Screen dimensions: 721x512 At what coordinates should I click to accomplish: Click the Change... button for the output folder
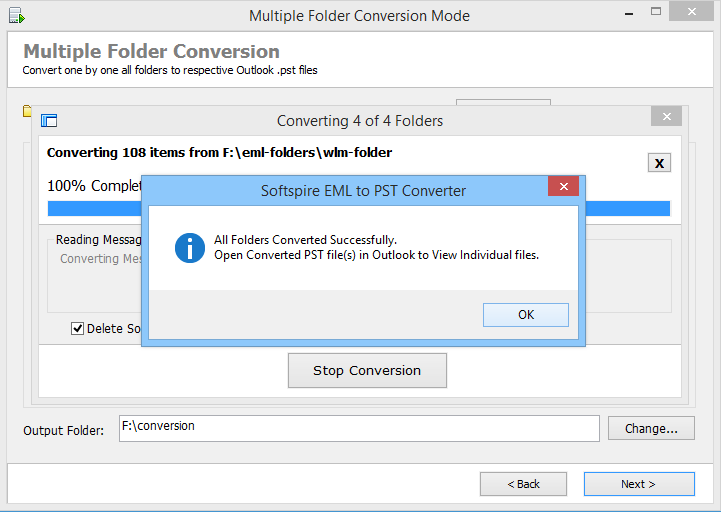pos(651,428)
